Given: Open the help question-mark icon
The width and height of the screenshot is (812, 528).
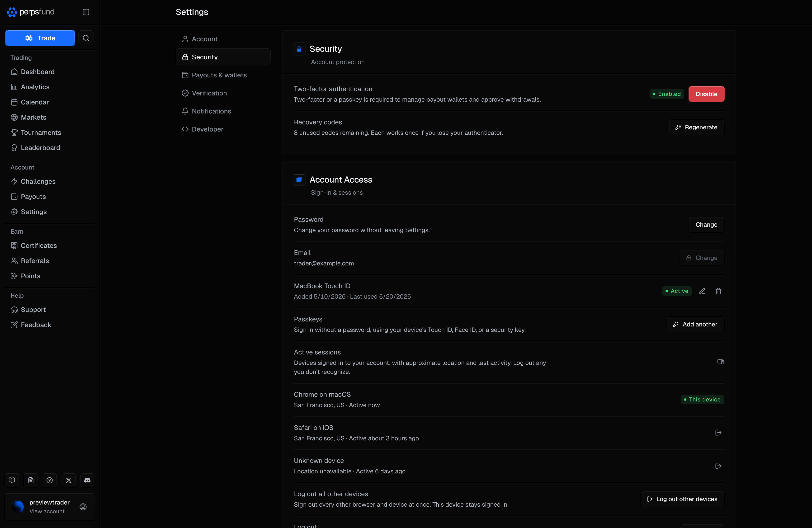Looking at the screenshot, I should 49,480.
